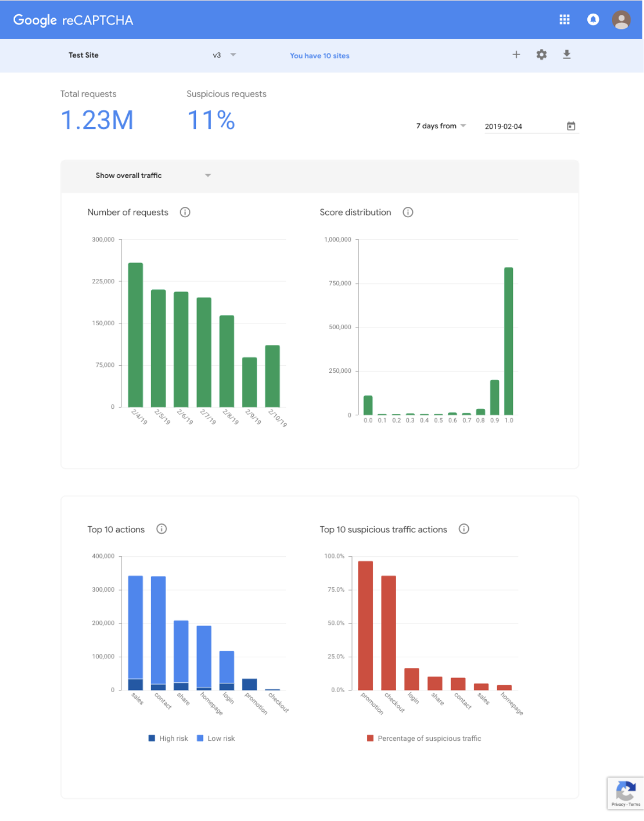
Task: Click the 2019-02-04 date field
Action: point(521,127)
